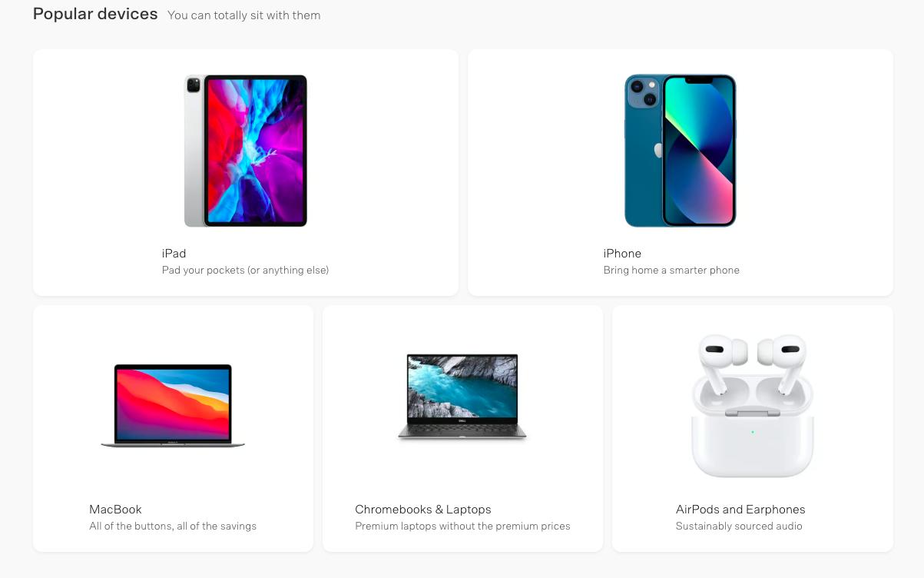The image size is (924, 578).
Task: Click the AirPods Pro case image
Action: (753, 406)
